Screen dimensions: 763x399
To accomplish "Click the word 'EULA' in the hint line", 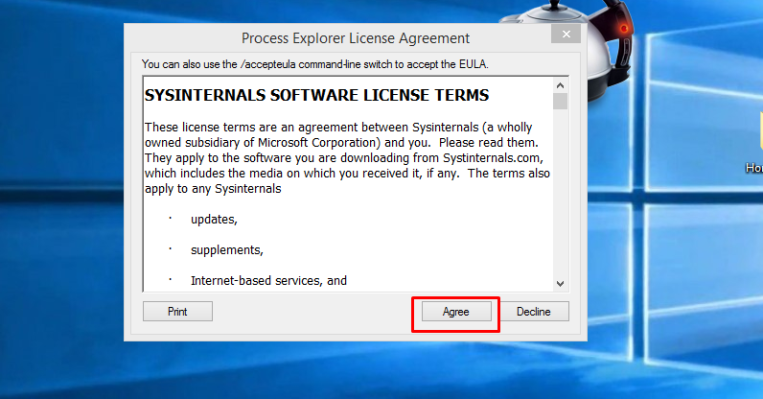I will click(473, 64).
